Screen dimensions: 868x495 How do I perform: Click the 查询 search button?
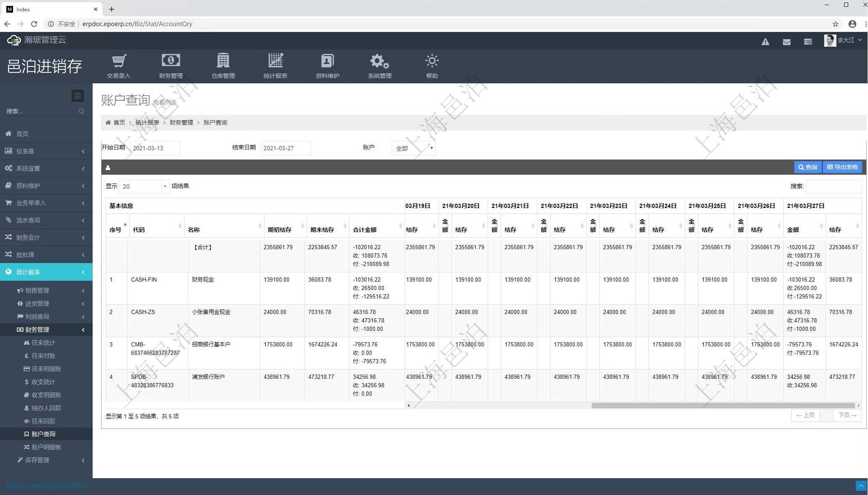807,167
